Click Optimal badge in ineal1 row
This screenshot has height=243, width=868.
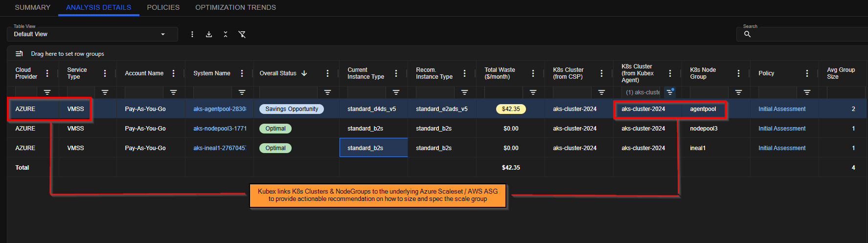click(275, 148)
